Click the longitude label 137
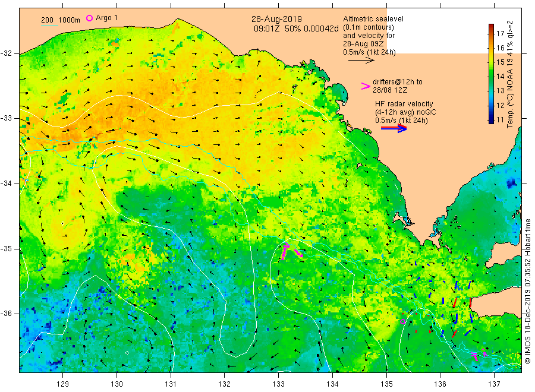535x392 pixels. click(x=494, y=384)
